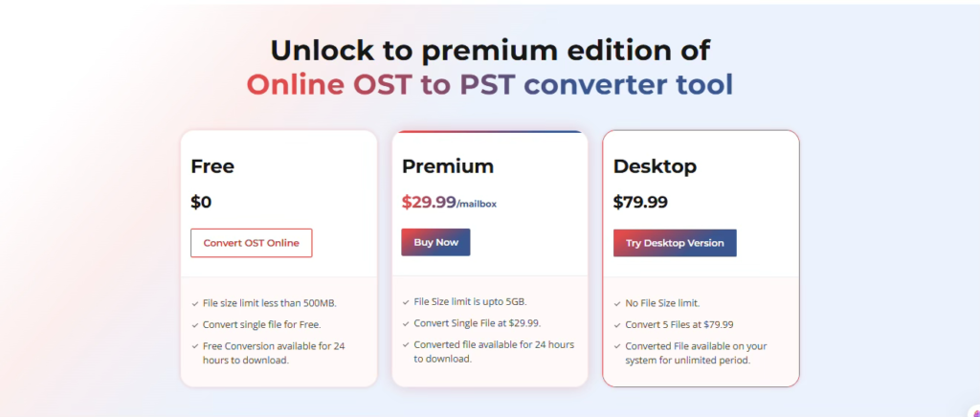The image size is (980, 417).
Task: Click checkmark next to 'Convert single file for Free'
Action: pyautogui.click(x=195, y=324)
